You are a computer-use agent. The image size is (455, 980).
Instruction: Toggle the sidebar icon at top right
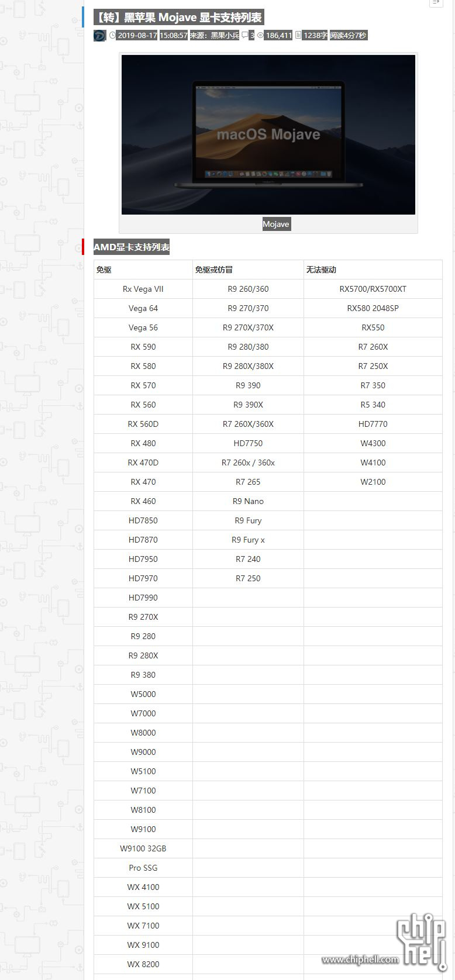(x=436, y=3)
